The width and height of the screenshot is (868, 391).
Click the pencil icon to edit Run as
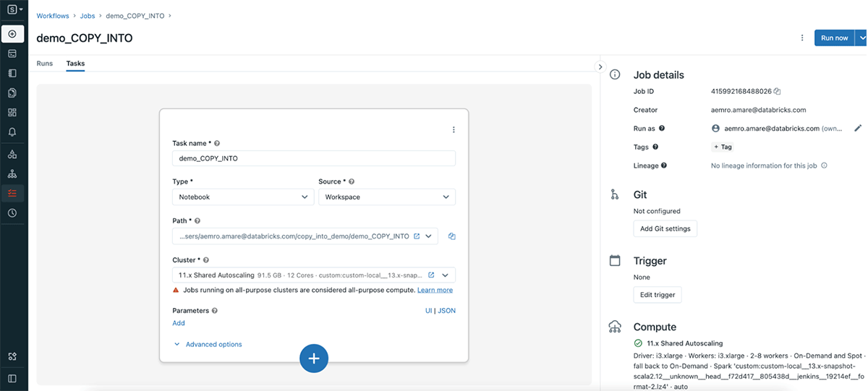click(858, 128)
